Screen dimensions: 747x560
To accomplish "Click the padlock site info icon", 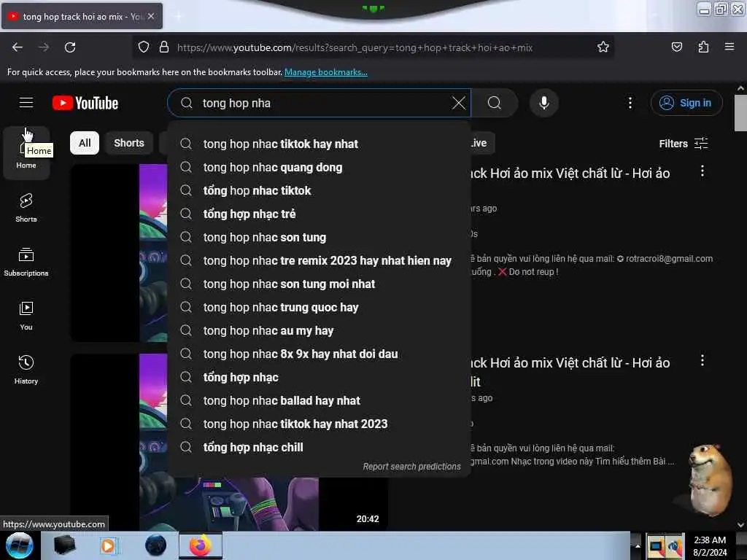I will tap(164, 47).
